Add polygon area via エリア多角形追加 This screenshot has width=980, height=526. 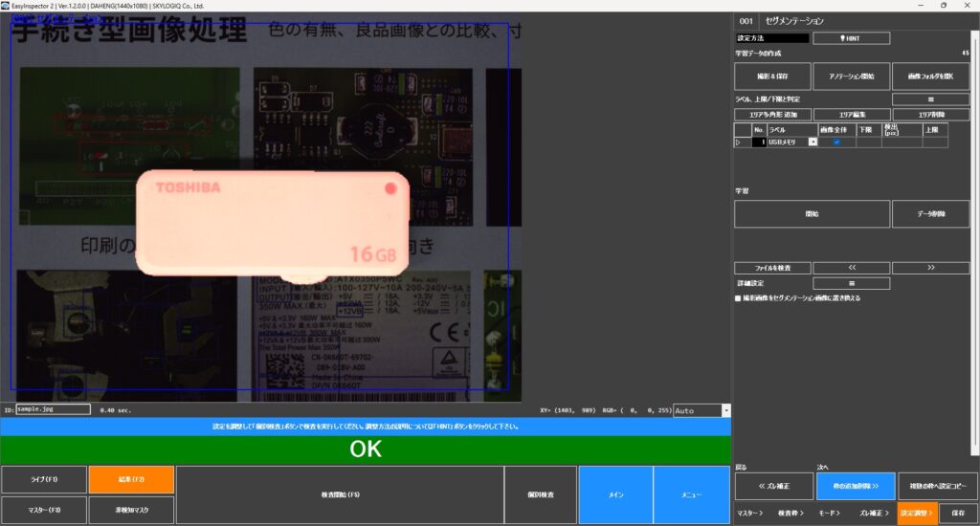(772, 115)
